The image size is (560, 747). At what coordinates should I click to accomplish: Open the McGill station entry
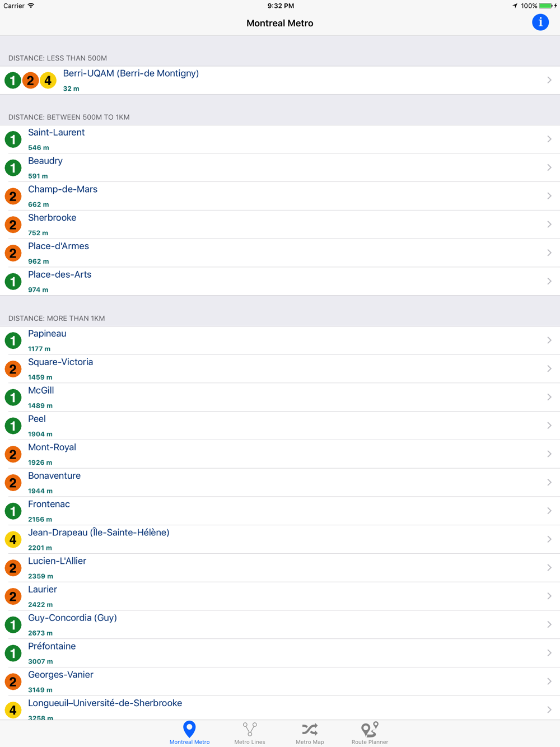click(x=41, y=391)
